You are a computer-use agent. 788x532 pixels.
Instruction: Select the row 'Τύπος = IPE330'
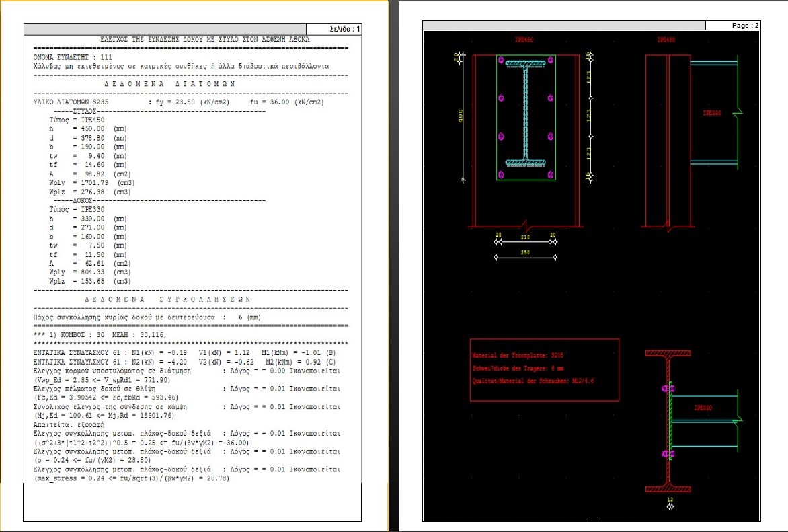point(77,209)
